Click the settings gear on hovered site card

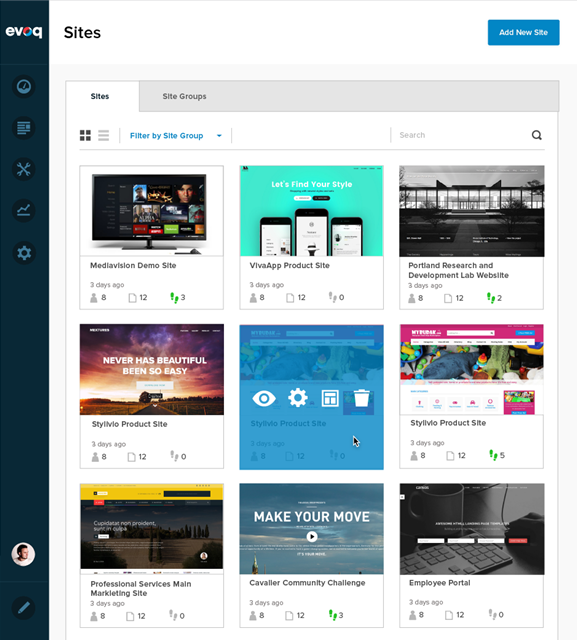(x=298, y=398)
